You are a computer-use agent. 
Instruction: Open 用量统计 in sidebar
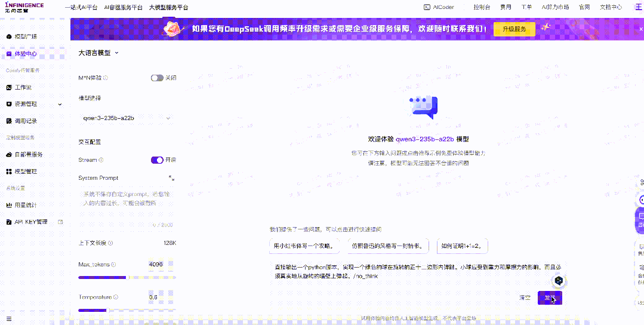[x=26, y=205]
